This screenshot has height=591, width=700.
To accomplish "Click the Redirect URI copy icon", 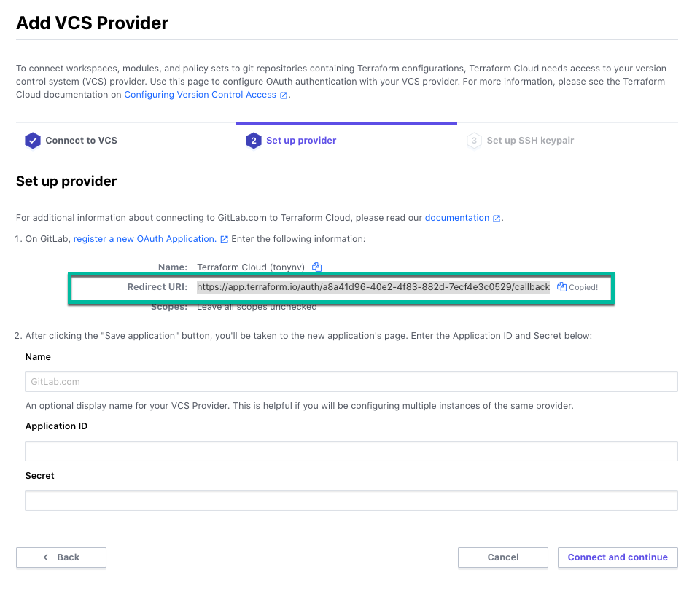I will (561, 287).
